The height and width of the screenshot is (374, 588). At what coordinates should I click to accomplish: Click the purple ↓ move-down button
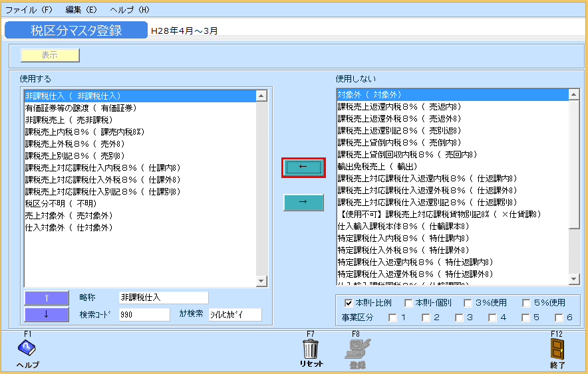tap(47, 314)
